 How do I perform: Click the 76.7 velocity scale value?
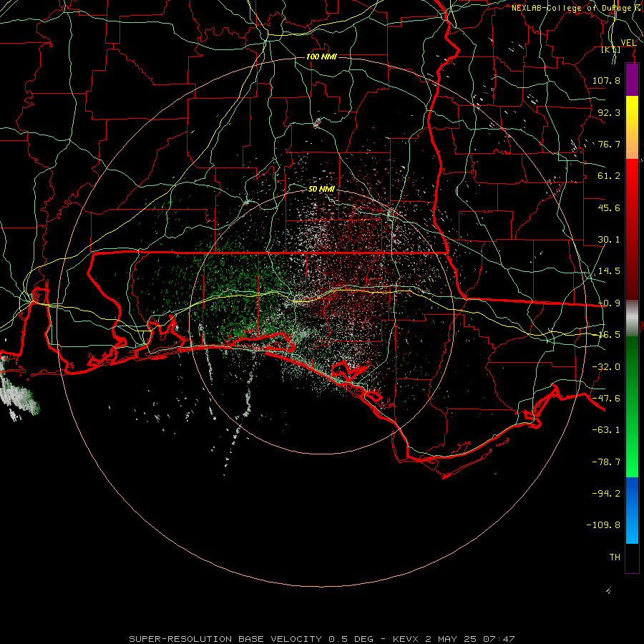[x=609, y=144]
